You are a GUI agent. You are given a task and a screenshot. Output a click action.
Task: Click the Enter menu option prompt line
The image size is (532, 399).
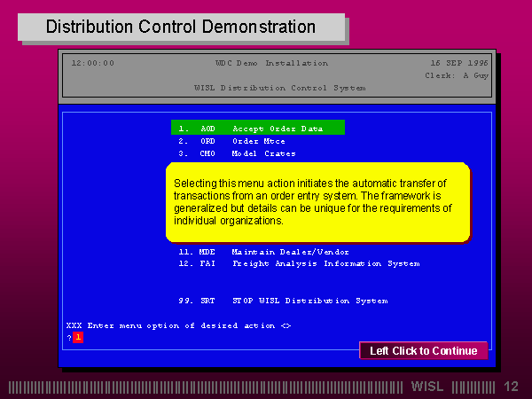point(179,325)
